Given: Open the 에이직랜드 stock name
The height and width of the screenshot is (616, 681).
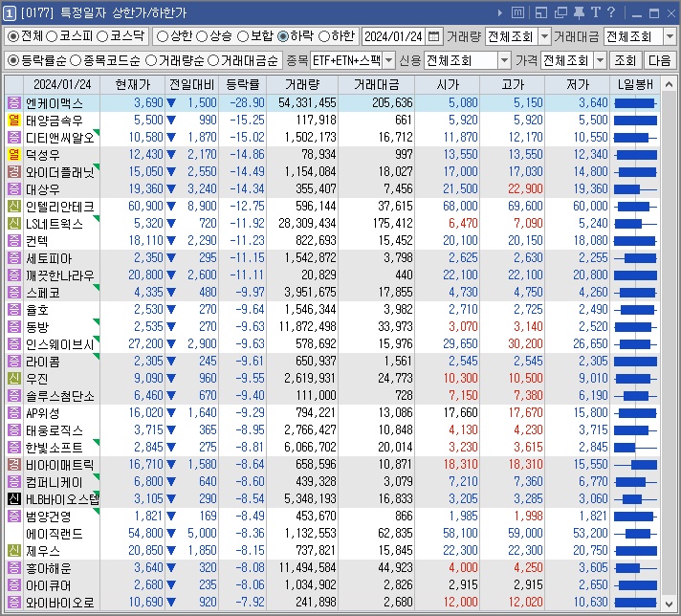Looking at the screenshot, I should tap(55, 534).
